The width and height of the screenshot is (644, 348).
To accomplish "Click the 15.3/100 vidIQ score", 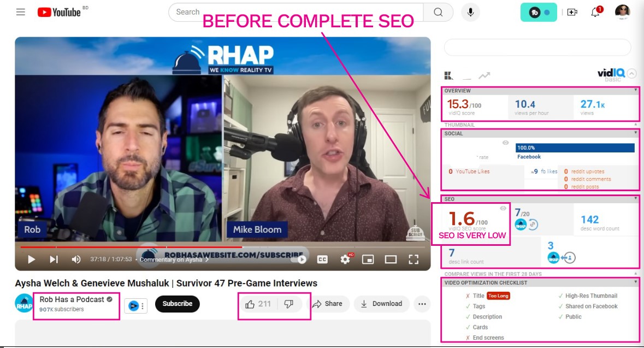I will (464, 104).
